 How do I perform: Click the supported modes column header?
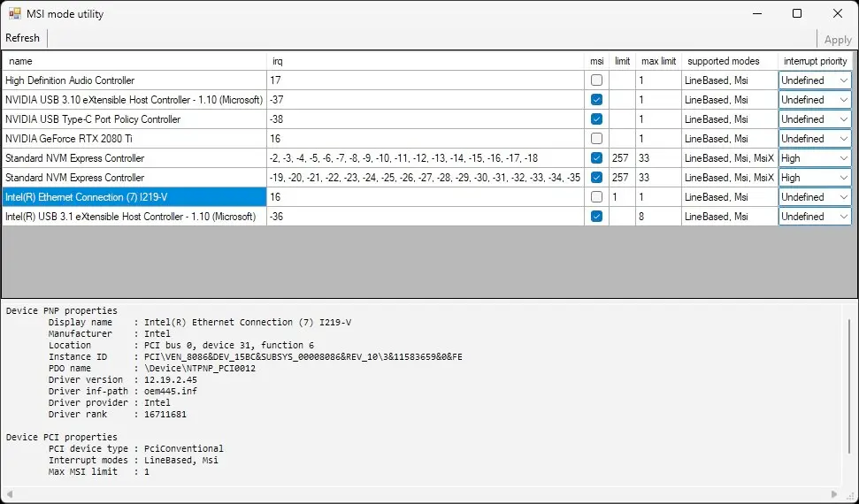[729, 61]
